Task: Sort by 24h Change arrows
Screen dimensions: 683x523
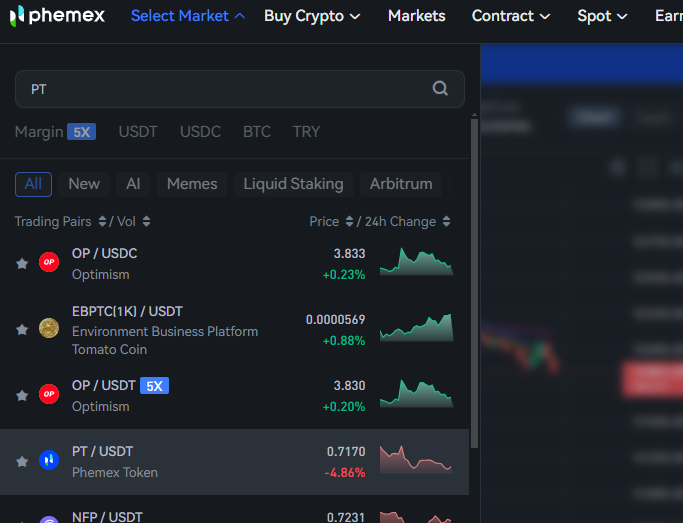Action: (446, 221)
